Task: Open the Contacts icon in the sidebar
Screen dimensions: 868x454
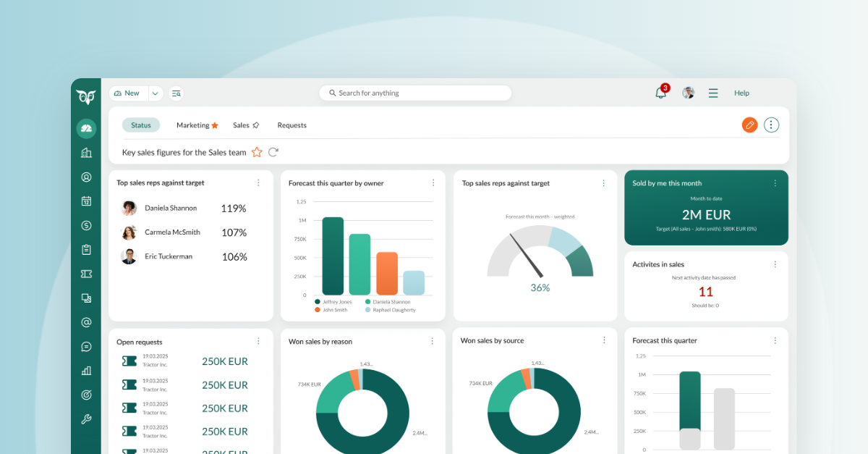Action: coord(86,177)
